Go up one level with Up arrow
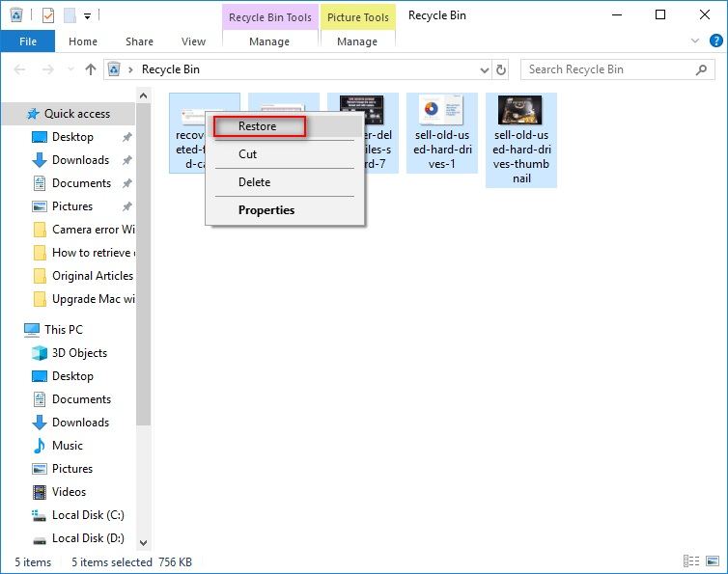This screenshot has width=728, height=574. [x=91, y=69]
